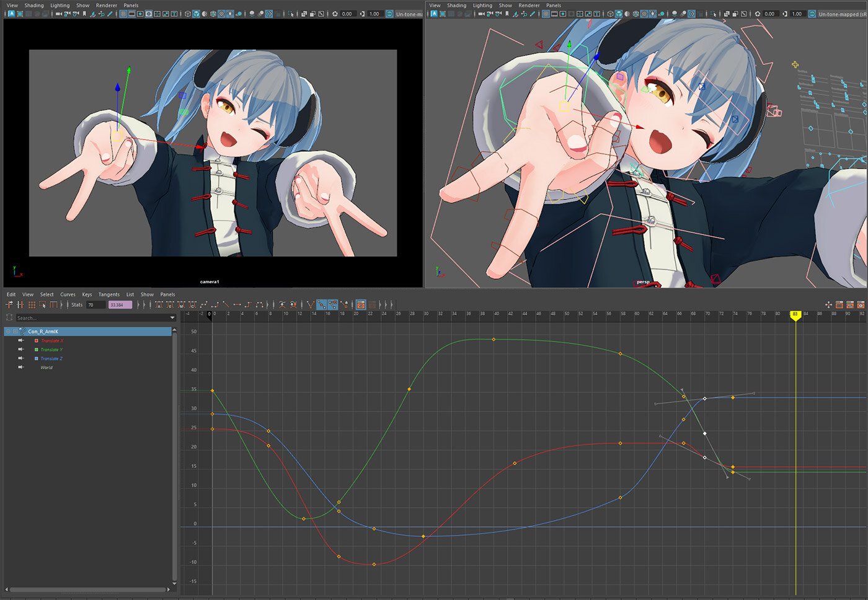
Task: Select Translate X channel
Action: point(52,340)
